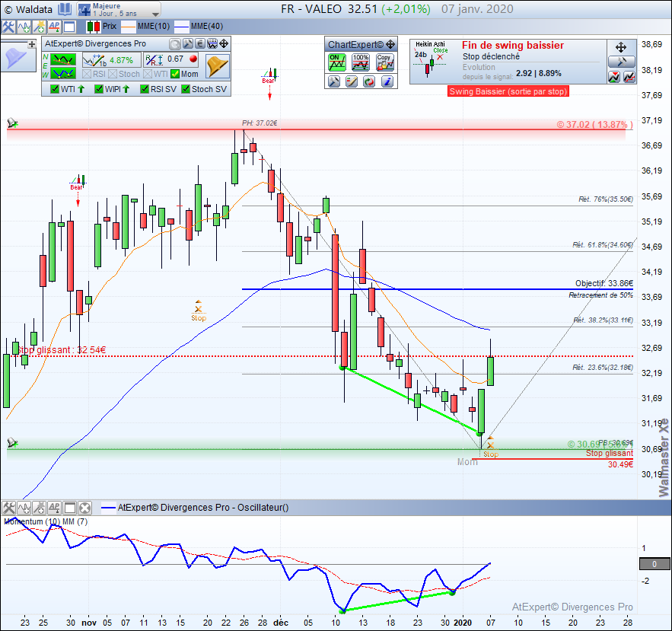Screen dimensions: 672x631
Task: Click the swing panel stepped stop line icon
Action: coord(629,77)
